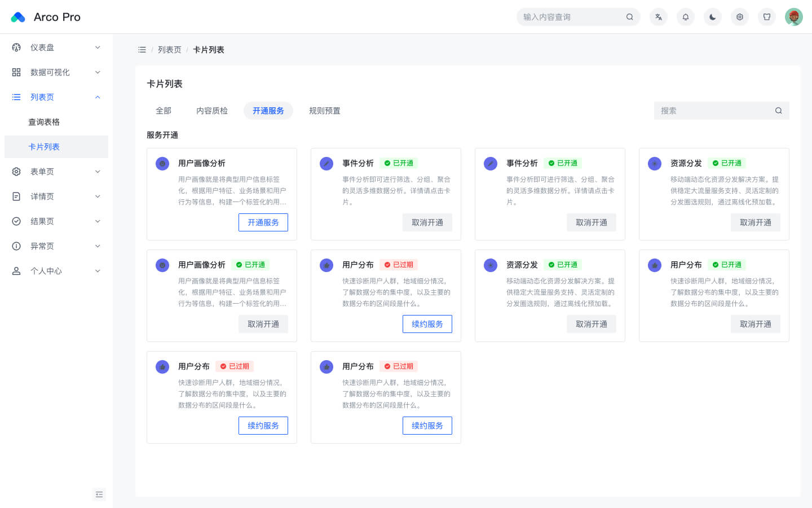Click 取消开通 on 资源分发 card in first row
The height and width of the screenshot is (508, 812).
(756, 222)
